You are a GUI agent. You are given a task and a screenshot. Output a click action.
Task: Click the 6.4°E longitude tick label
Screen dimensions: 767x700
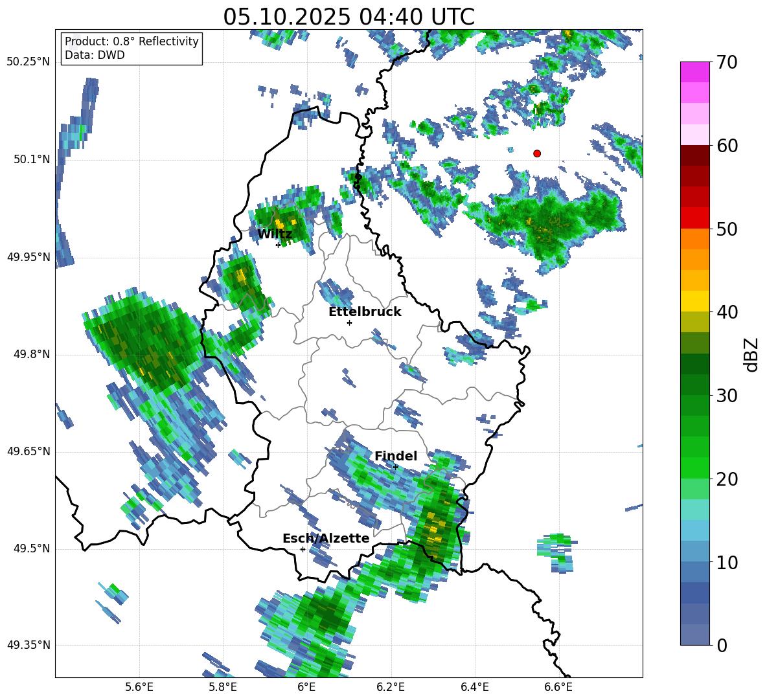point(474,687)
